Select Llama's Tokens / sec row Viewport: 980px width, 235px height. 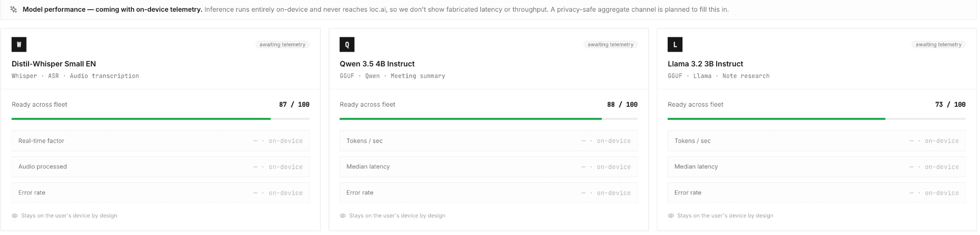[x=817, y=141]
